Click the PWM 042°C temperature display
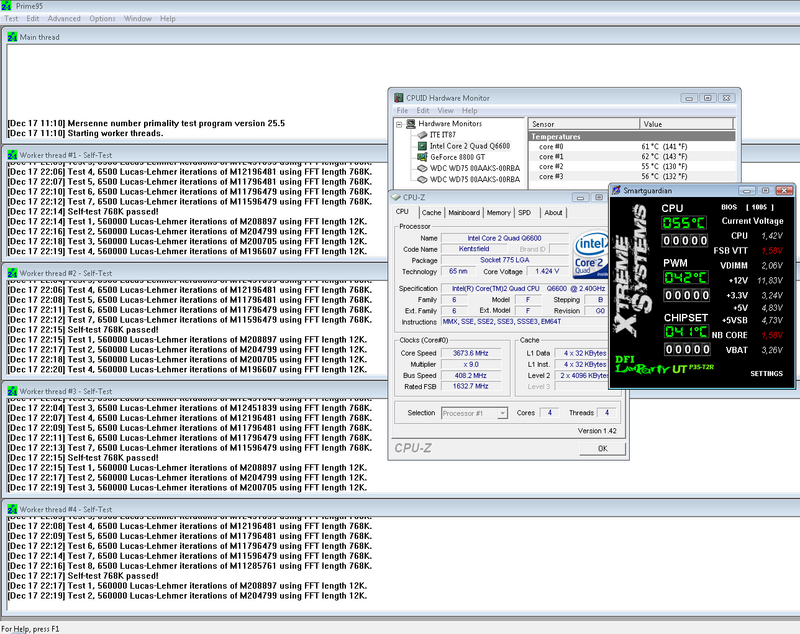 coord(686,277)
